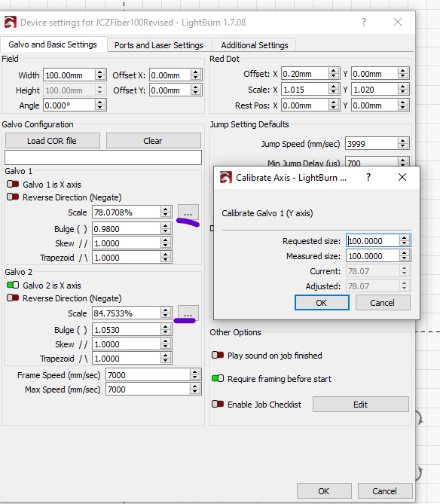Click Frame Speed stepper arrows
The height and width of the screenshot is (504, 440).
pyautogui.click(x=195, y=374)
